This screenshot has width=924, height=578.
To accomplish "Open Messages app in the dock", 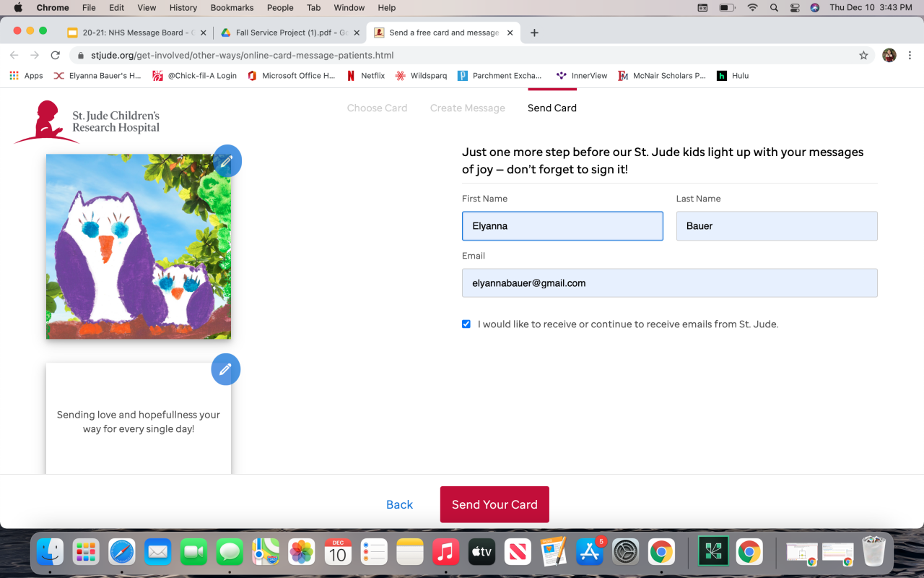I will point(230,553).
